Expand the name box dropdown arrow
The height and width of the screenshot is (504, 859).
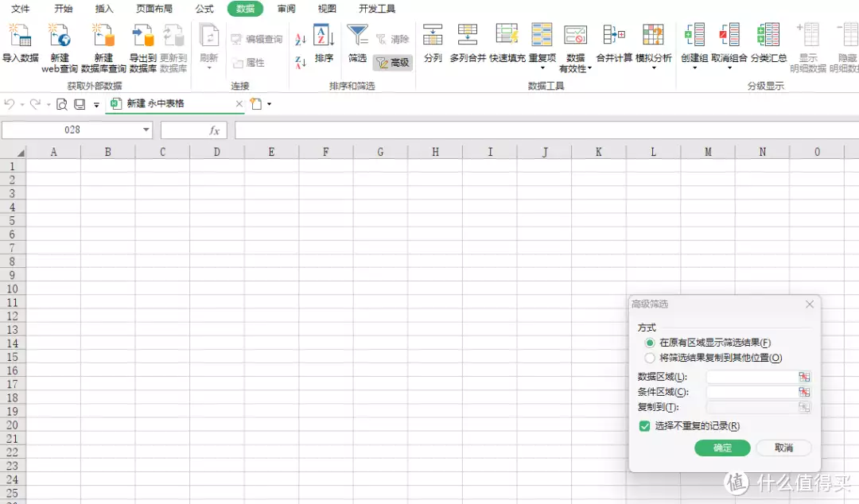coord(146,130)
